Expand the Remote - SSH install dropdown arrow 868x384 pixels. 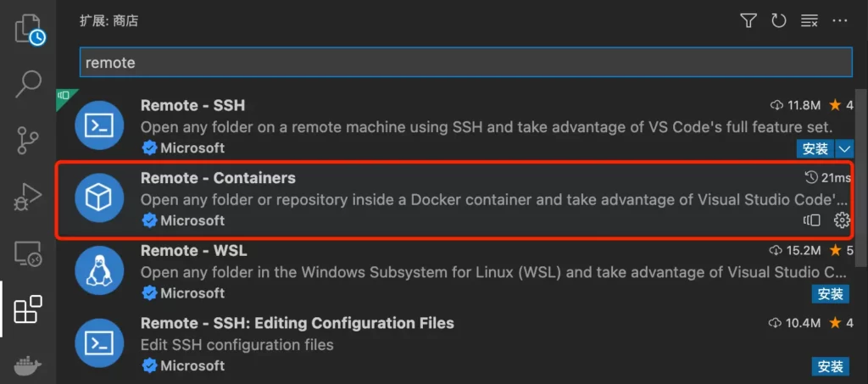pyautogui.click(x=844, y=149)
